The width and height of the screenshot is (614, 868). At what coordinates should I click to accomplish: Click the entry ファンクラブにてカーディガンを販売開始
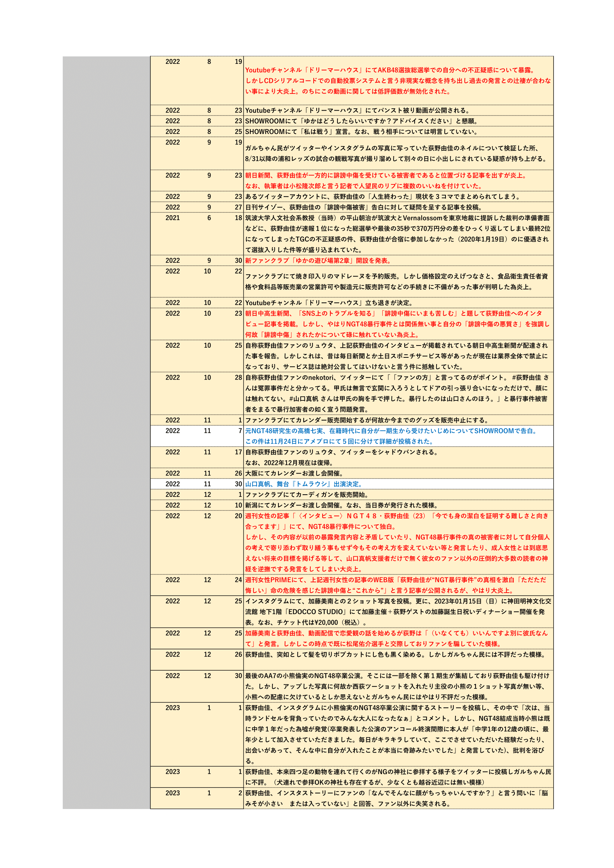pos(398,494)
